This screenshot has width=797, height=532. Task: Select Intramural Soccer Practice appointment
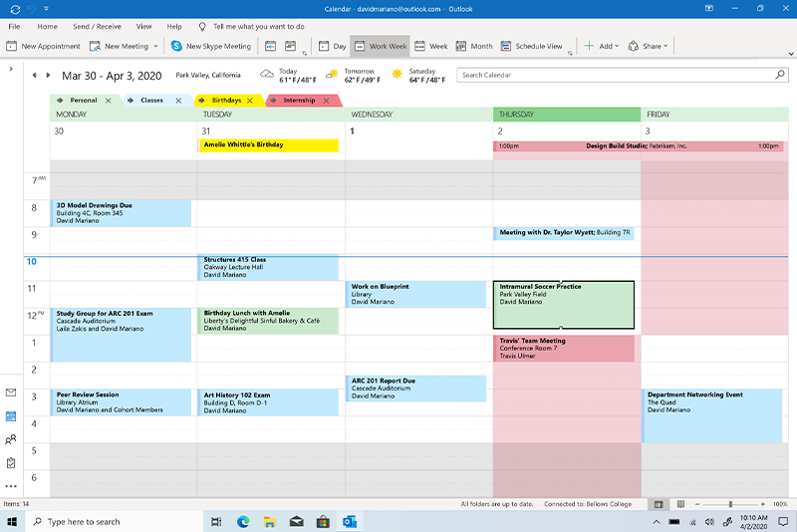[x=564, y=305]
